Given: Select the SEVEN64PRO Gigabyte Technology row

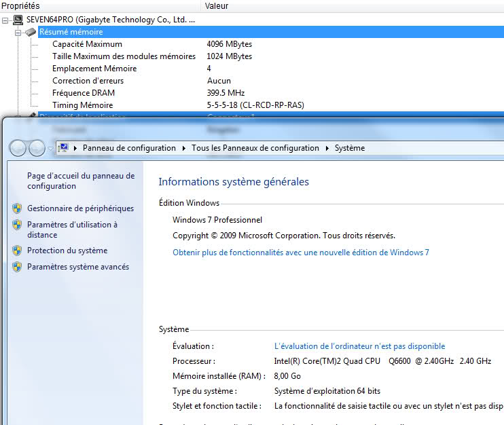Looking at the screenshot, I should [x=111, y=20].
